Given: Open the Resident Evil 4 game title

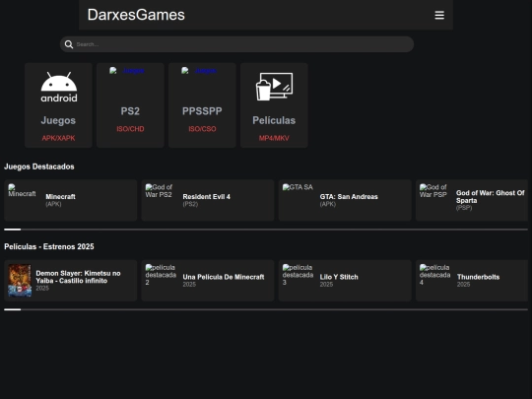Looking at the screenshot, I should click(x=206, y=197).
